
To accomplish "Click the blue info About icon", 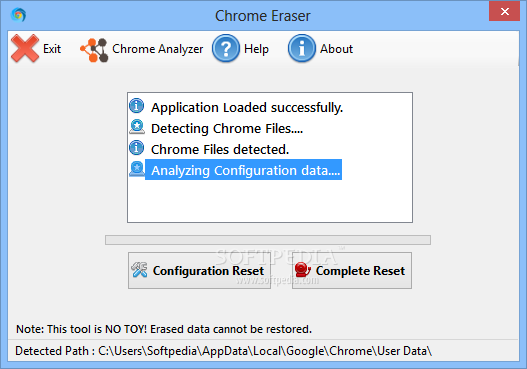I will tap(301, 48).
